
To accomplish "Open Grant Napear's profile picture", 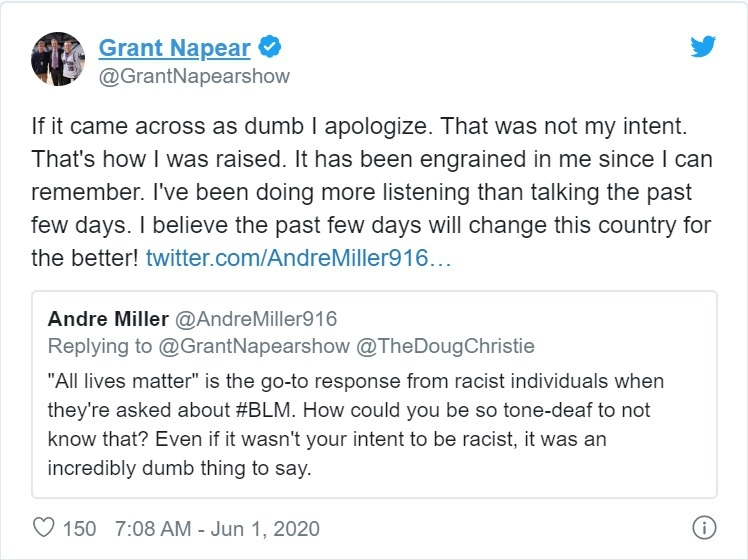I will point(58,58).
